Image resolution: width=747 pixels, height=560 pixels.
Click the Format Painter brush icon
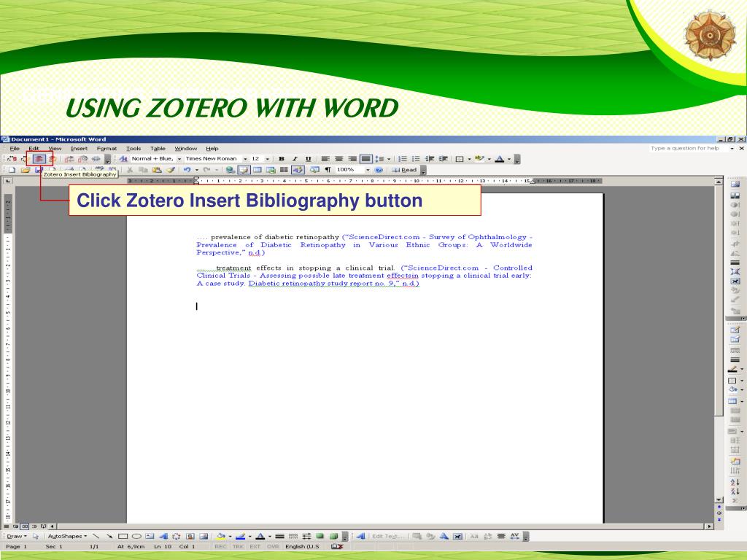point(171,170)
